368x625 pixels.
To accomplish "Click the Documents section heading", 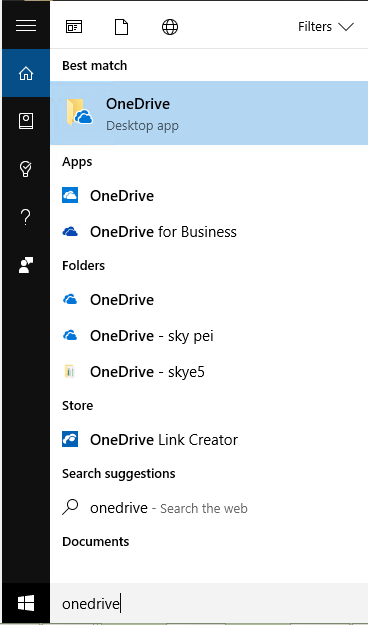I will [x=96, y=541].
